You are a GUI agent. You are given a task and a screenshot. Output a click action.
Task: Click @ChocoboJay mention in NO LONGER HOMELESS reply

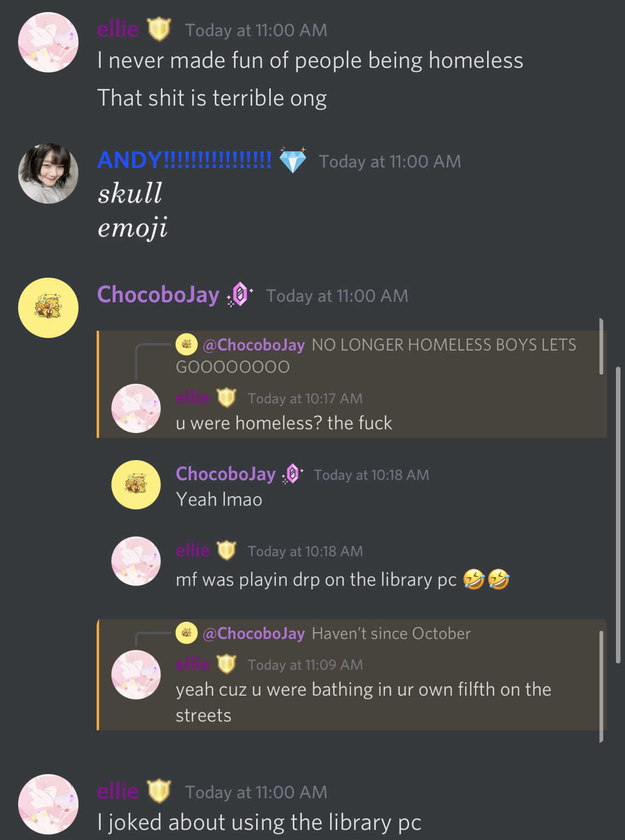254,345
